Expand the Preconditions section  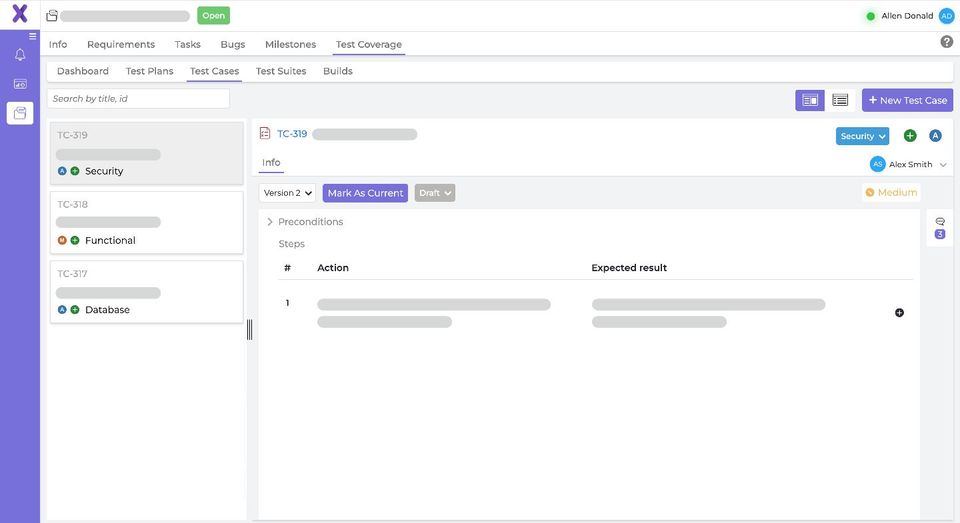270,222
